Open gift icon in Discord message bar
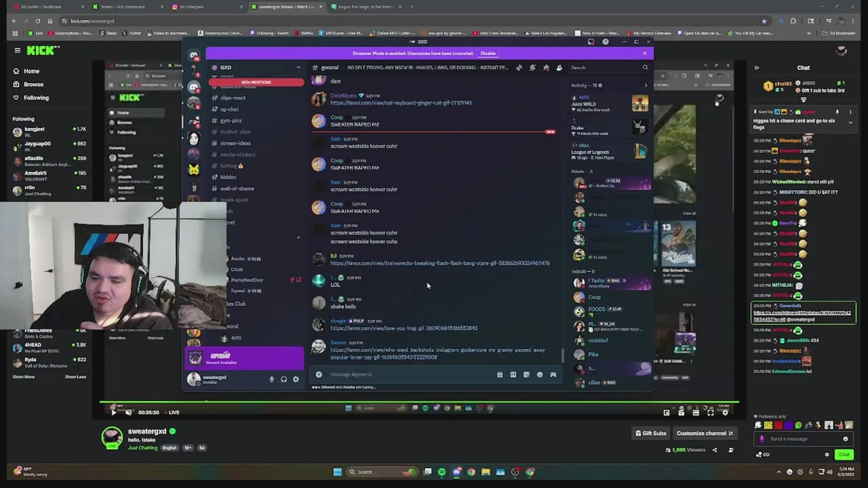Viewport: 868px width, 488px height. (500, 374)
